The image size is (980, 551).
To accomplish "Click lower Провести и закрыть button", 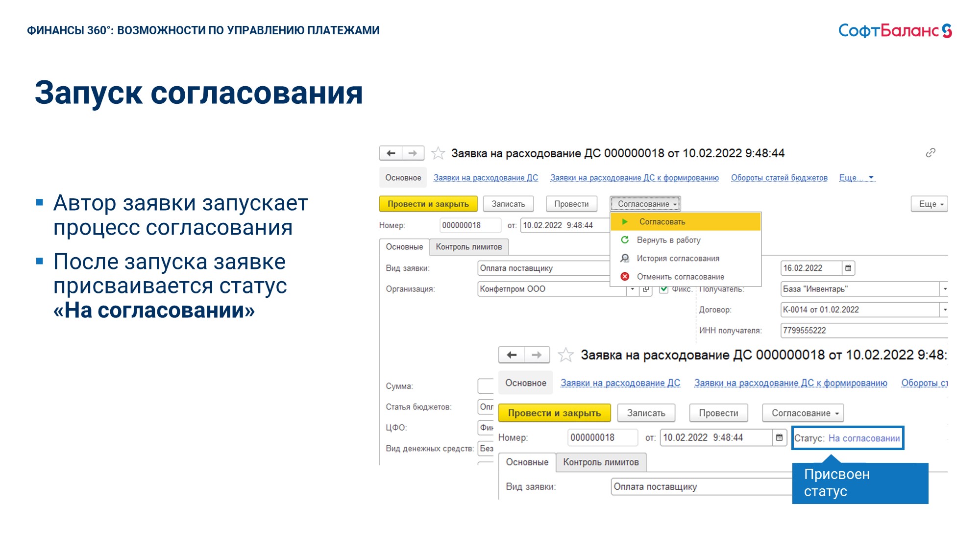I will pos(554,413).
